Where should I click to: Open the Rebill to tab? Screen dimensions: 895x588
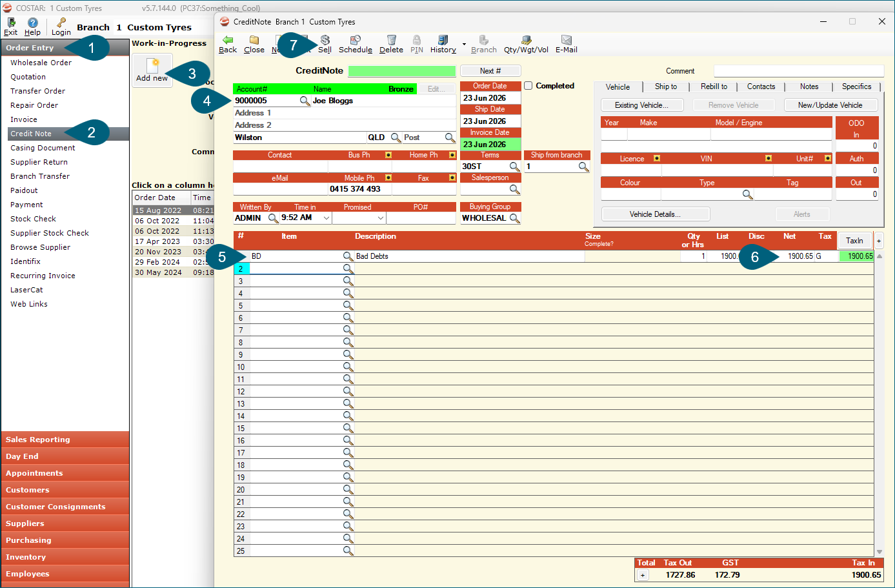point(714,86)
